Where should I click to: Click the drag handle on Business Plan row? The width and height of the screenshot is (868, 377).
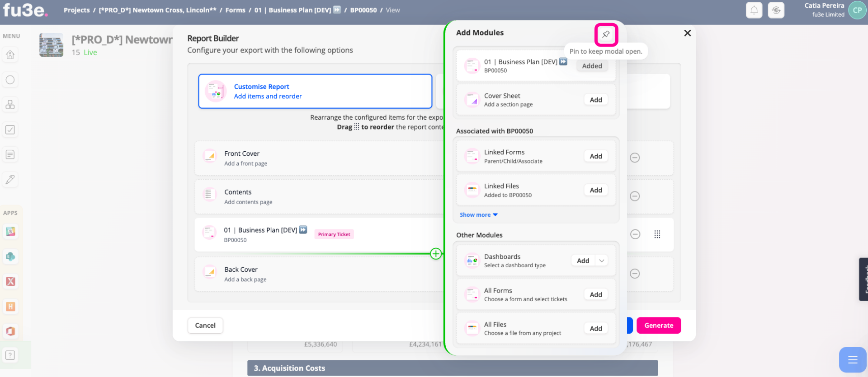[x=657, y=234]
